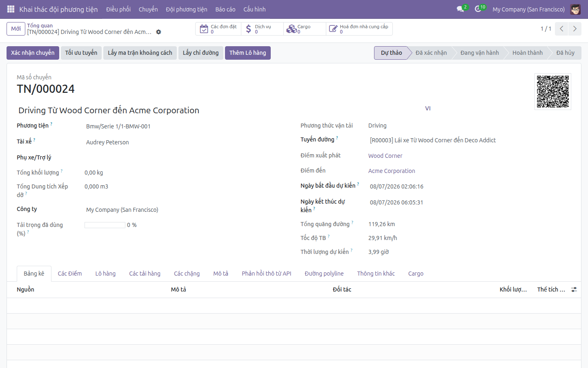Click the user avatar in the top bar

point(575,9)
